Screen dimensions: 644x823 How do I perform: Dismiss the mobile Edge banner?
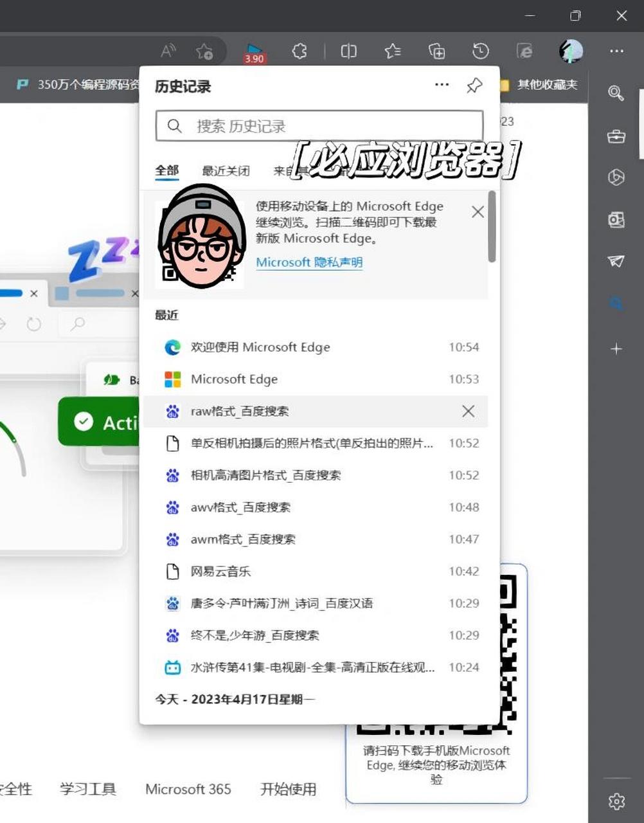pyautogui.click(x=478, y=212)
